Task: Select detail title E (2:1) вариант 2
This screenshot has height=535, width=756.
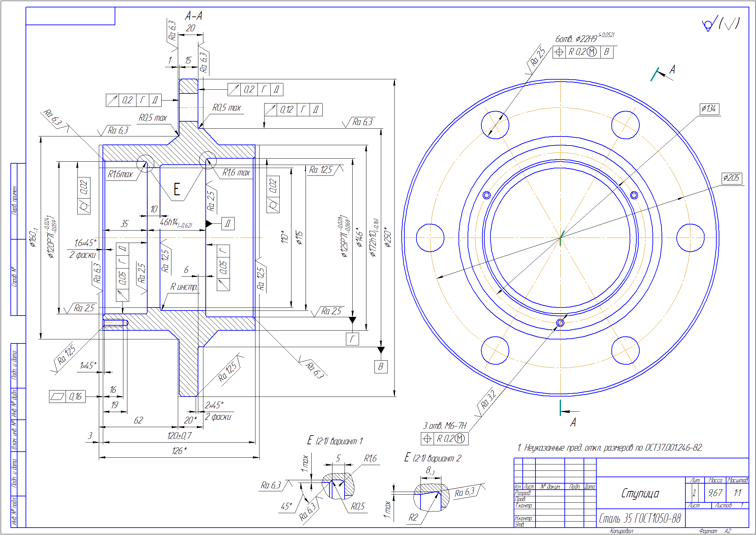Action: 433,458
